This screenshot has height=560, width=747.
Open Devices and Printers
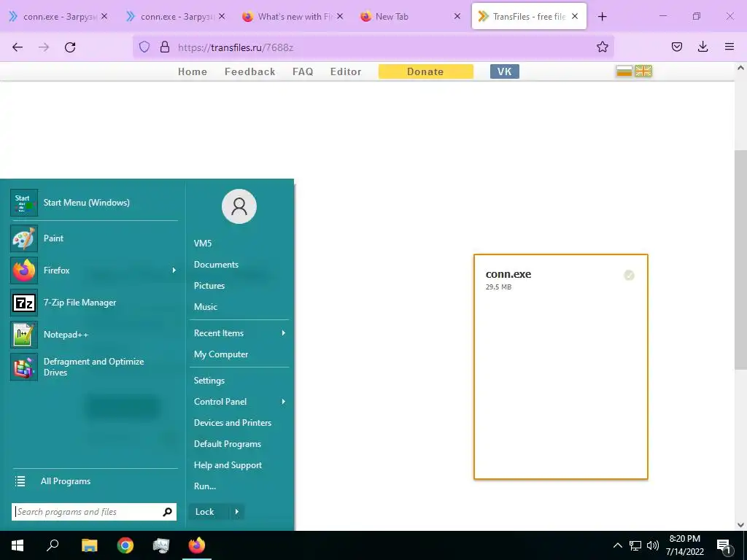tap(233, 423)
